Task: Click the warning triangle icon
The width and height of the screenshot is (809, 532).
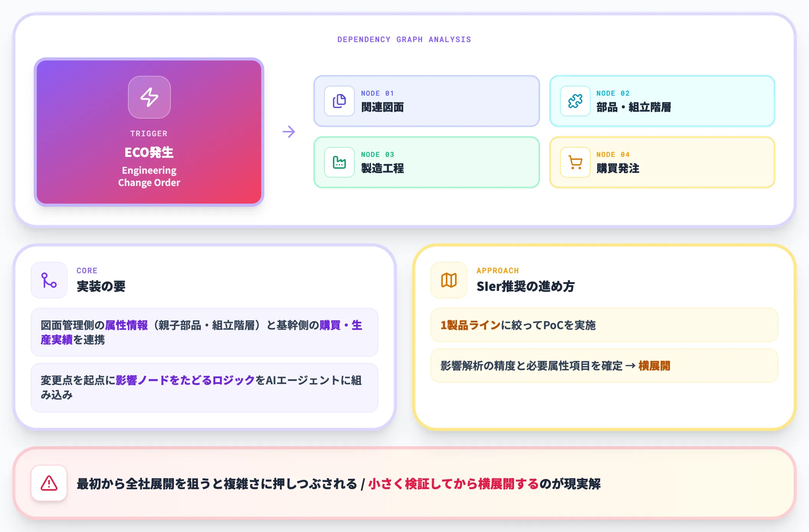Action: click(49, 483)
